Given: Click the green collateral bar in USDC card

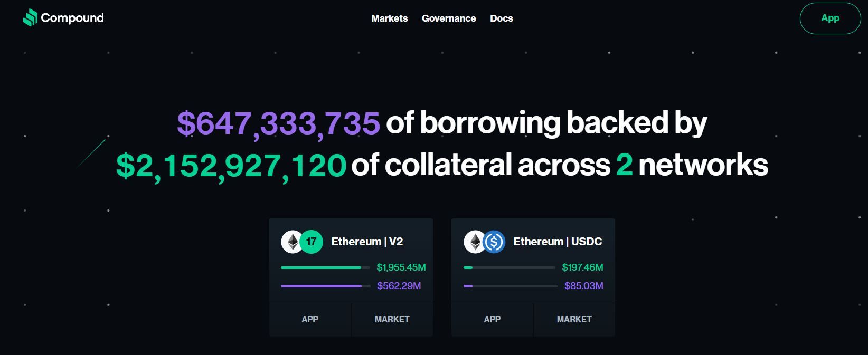Looking at the screenshot, I should (x=468, y=268).
